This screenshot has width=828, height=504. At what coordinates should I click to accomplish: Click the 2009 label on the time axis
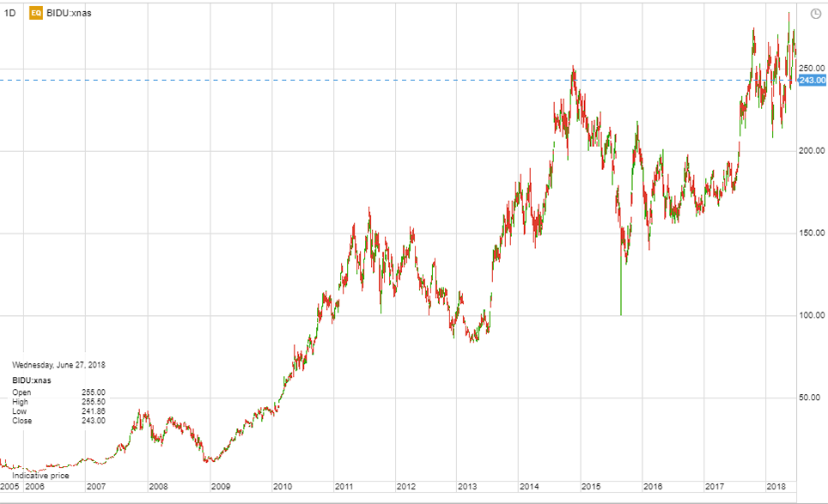221,487
